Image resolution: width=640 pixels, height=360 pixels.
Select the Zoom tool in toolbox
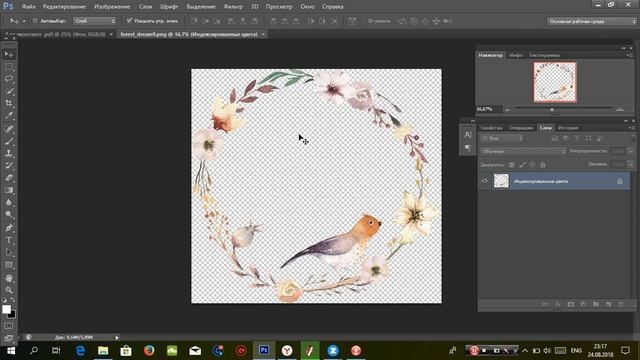pyautogui.click(x=9, y=291)
